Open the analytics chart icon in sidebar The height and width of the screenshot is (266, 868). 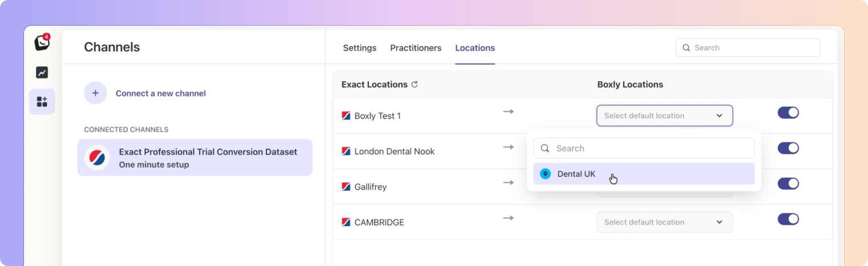[x=42, y=72]
